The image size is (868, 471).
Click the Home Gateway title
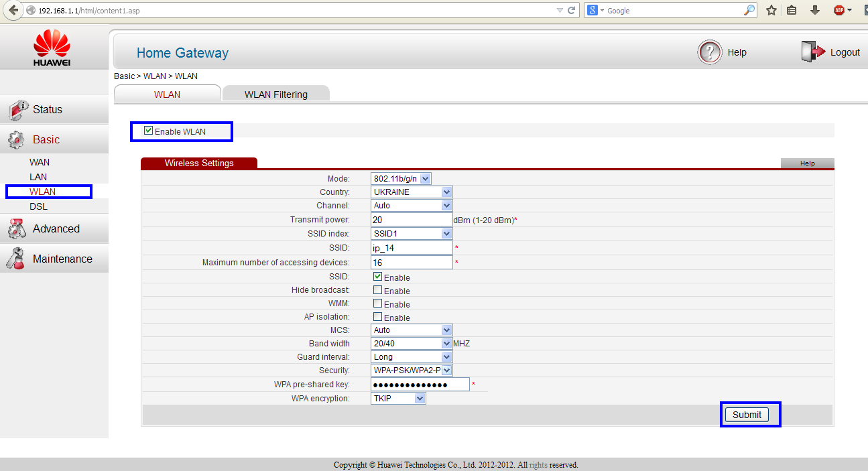pyautogui.click(x=182, y=53)
